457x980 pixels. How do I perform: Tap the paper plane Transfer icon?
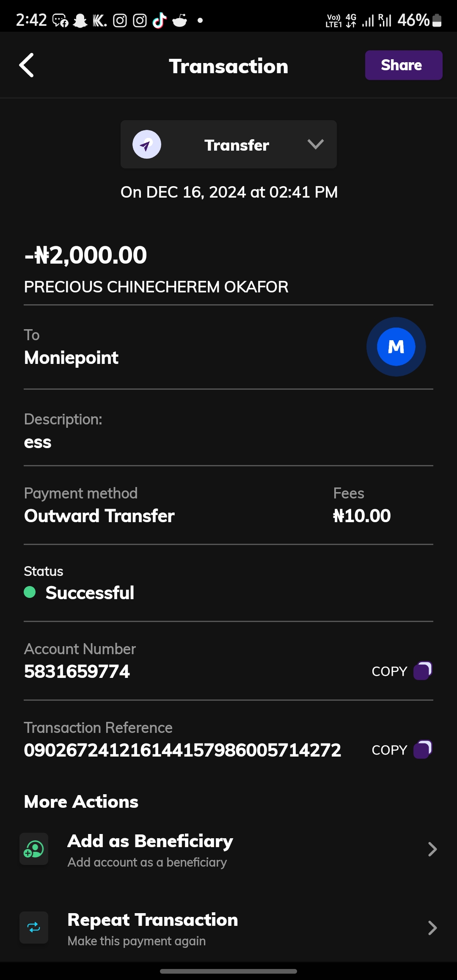(x=146, y=144)
